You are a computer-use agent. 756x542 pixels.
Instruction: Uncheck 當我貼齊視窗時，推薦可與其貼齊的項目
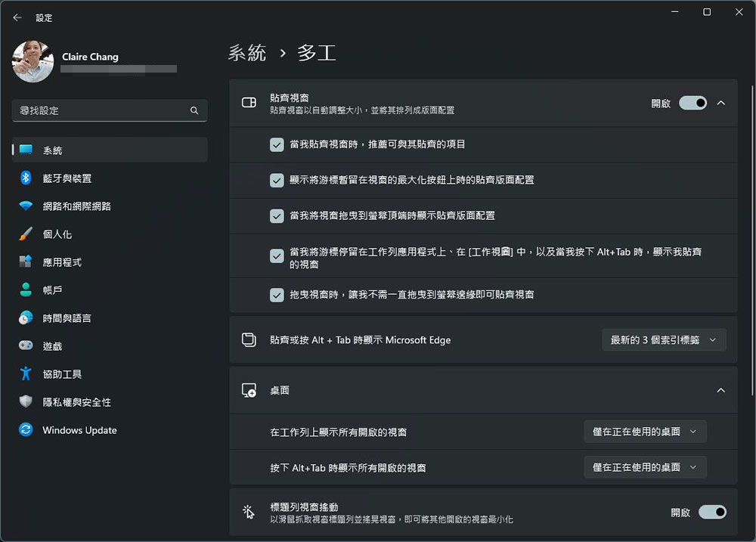pyautogui.click(x=277, y=144)
